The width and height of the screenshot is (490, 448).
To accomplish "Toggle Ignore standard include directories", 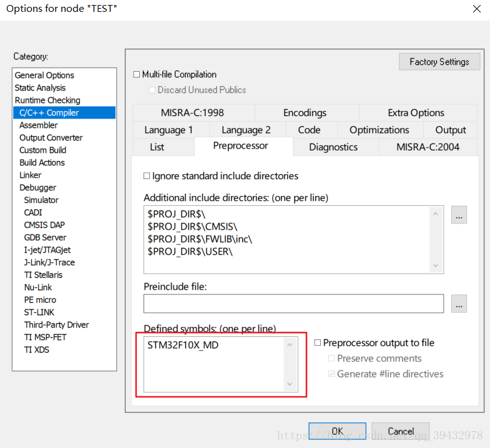I will (x=147, y=176).
